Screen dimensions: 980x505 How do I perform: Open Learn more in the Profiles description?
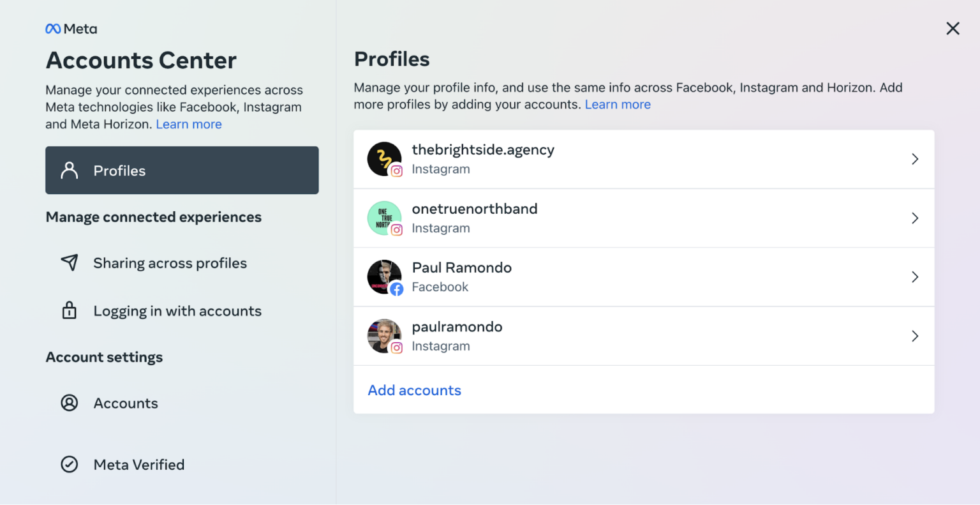point(617,104)
